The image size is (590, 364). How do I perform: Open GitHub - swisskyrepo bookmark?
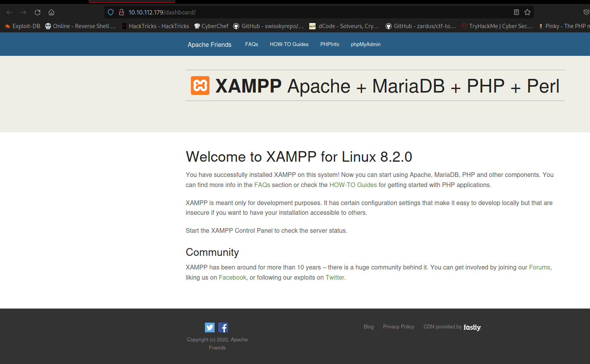(x=269, y=26)
